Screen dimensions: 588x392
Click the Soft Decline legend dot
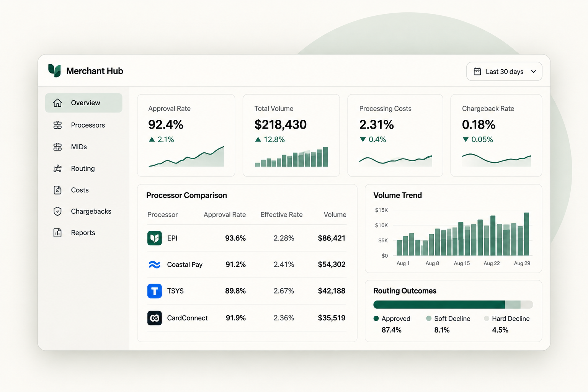pyautogui.click(x=429, y=318)
